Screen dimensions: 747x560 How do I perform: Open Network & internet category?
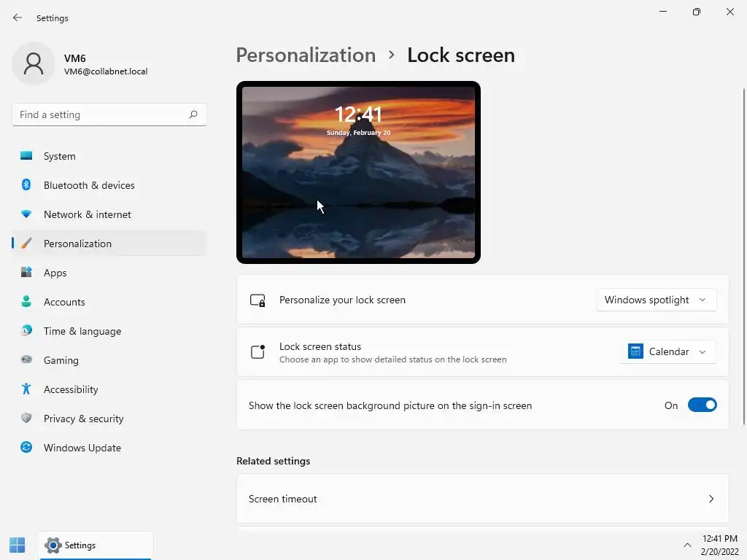109,214
